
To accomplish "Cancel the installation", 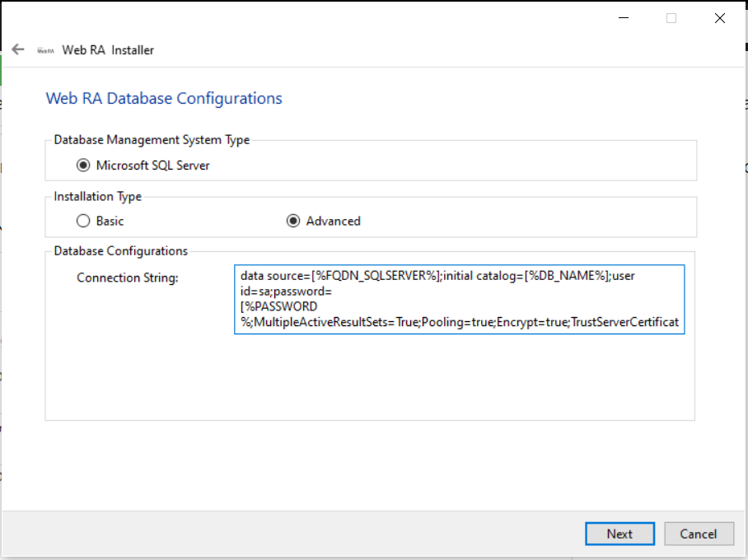I will pyautogui.click(x=698, y=534).
